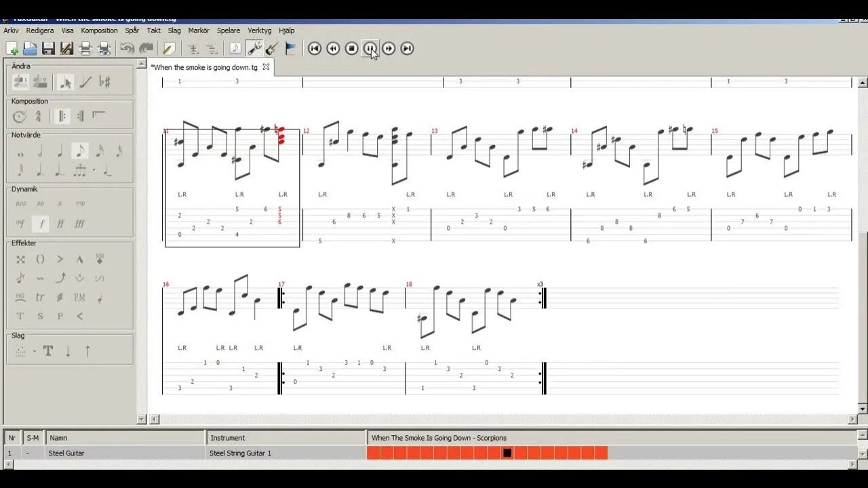Screen dimensions: 868x488
Task: Open the tempo setting icon
Action: click(20, 117)
